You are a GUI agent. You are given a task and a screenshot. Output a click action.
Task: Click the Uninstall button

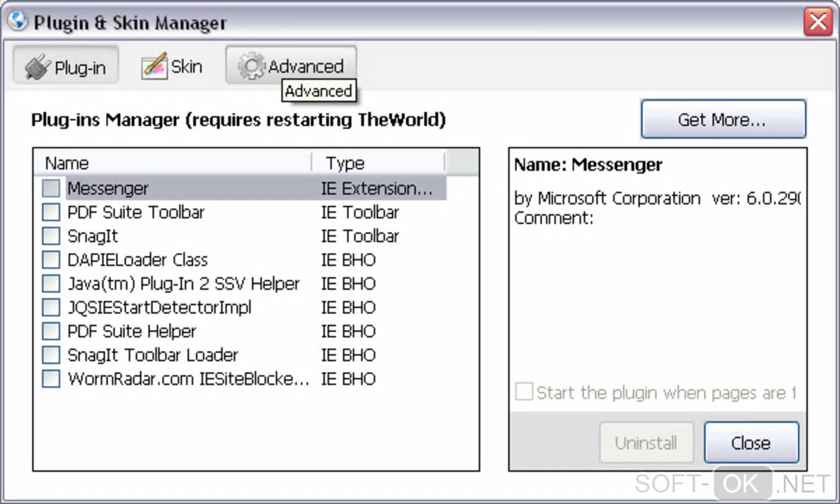click(646, 442)
